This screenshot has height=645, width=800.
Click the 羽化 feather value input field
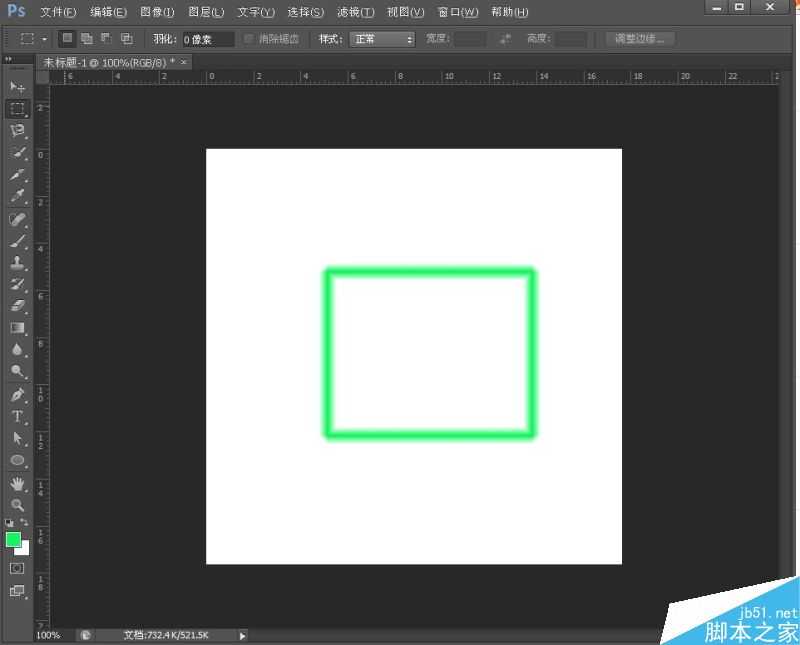click(207, 39)
